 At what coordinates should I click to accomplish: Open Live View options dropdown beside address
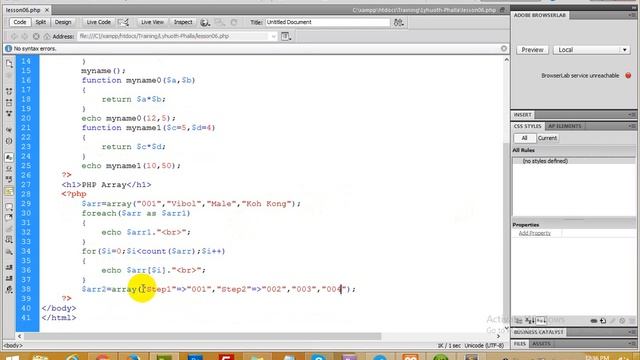pyautogui.click(x=285, y=36)
